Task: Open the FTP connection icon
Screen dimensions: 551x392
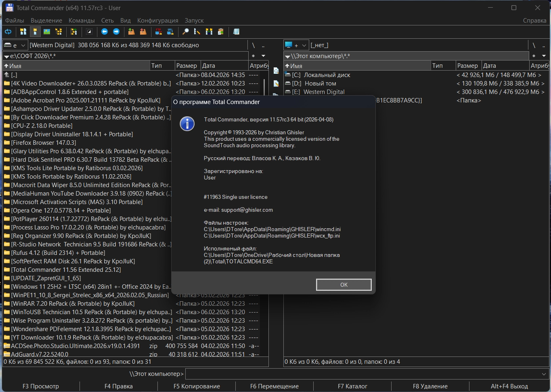Action: [x=159, y=31]
